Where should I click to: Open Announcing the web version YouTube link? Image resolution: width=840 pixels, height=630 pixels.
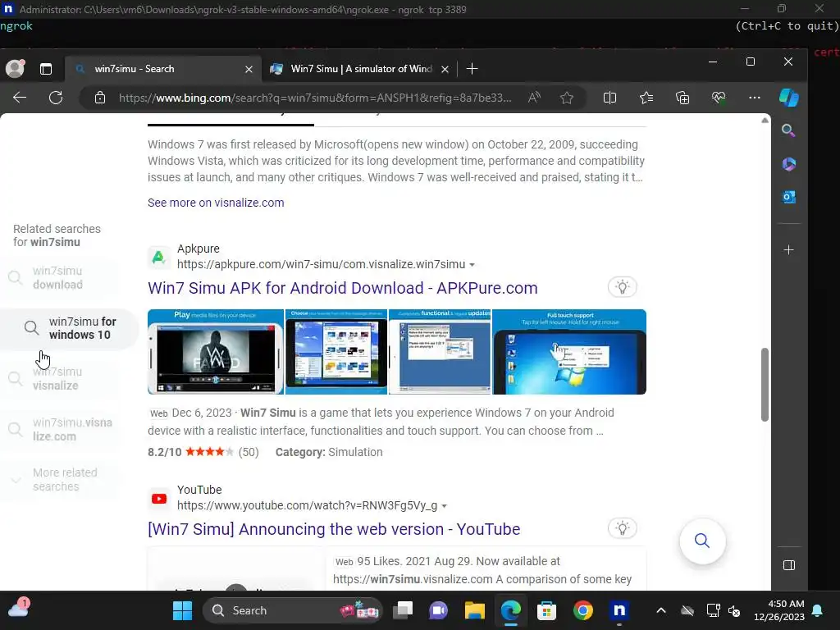[x=335, y=529]
